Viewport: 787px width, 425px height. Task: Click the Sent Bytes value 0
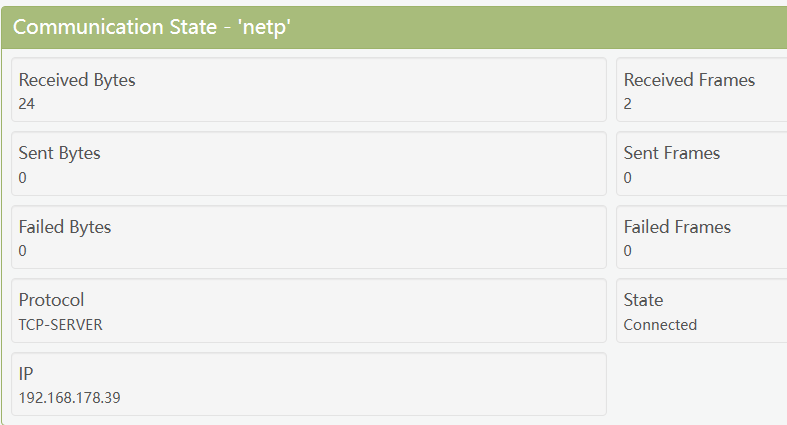[x=23, y=177]
